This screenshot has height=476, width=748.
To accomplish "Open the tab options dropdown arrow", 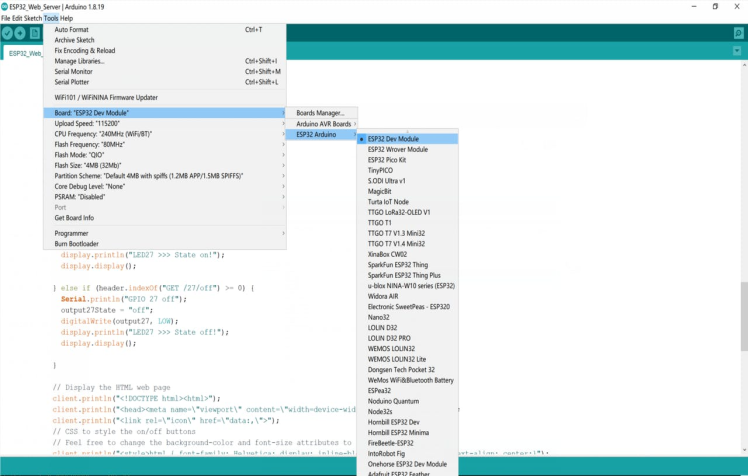I will pos(738,53).
